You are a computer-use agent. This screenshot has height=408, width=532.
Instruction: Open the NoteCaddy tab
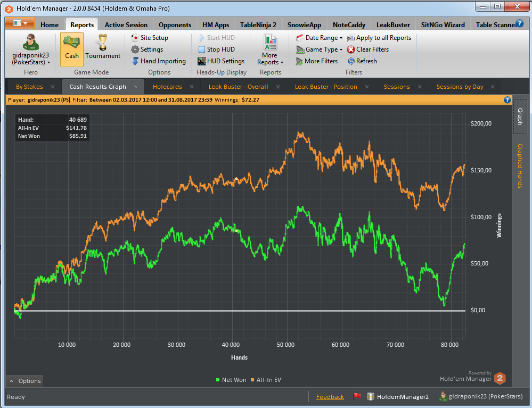pyautogui.click(x=349, y=25)
